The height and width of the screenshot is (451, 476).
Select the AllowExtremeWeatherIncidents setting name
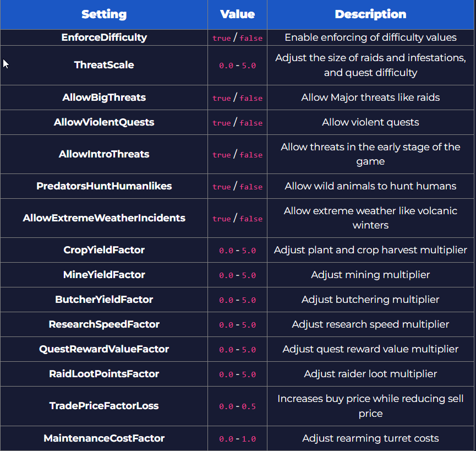click(104, 218)
